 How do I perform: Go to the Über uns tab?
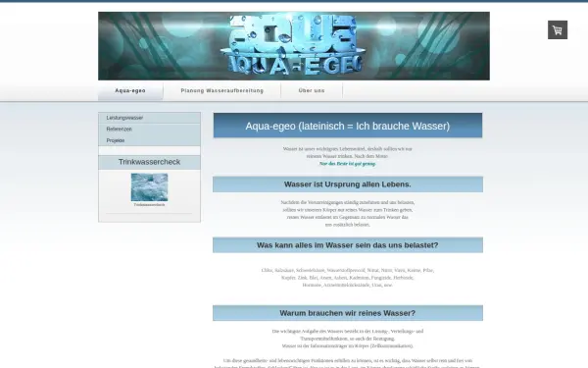(x=312, y=91)
